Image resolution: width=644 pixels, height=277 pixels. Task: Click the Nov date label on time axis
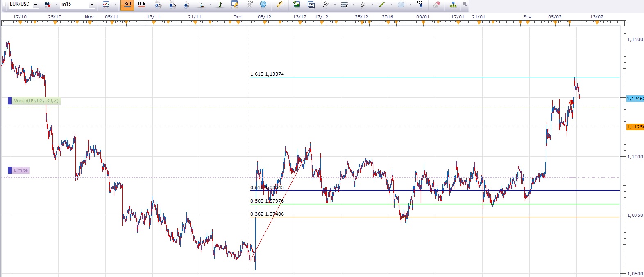pos(89,17)
